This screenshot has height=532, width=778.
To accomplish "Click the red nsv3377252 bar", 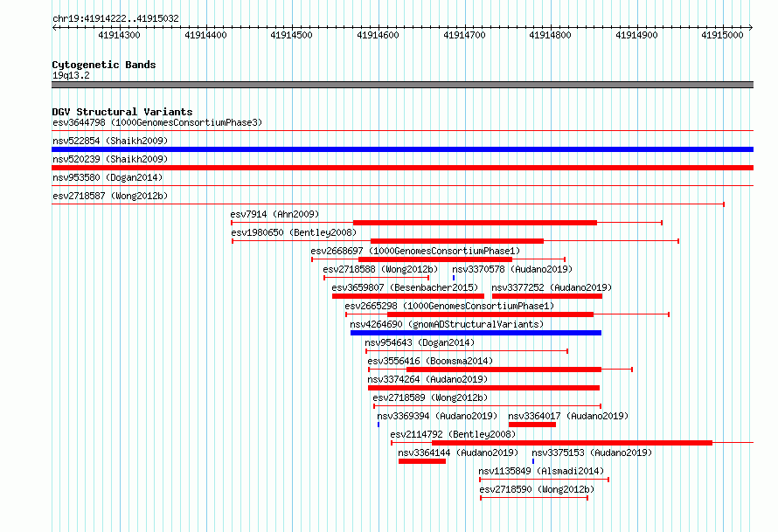I will [x=546, y=296].
